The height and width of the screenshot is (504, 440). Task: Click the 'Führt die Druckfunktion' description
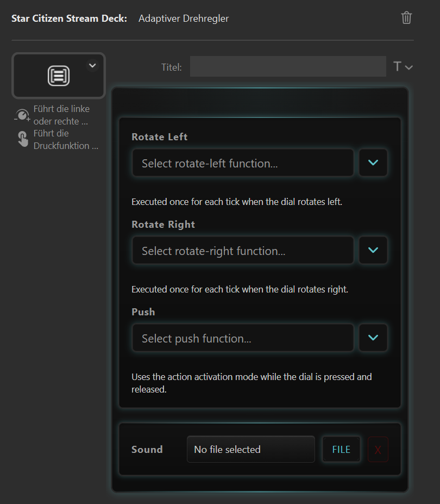[x=66, y=139]
